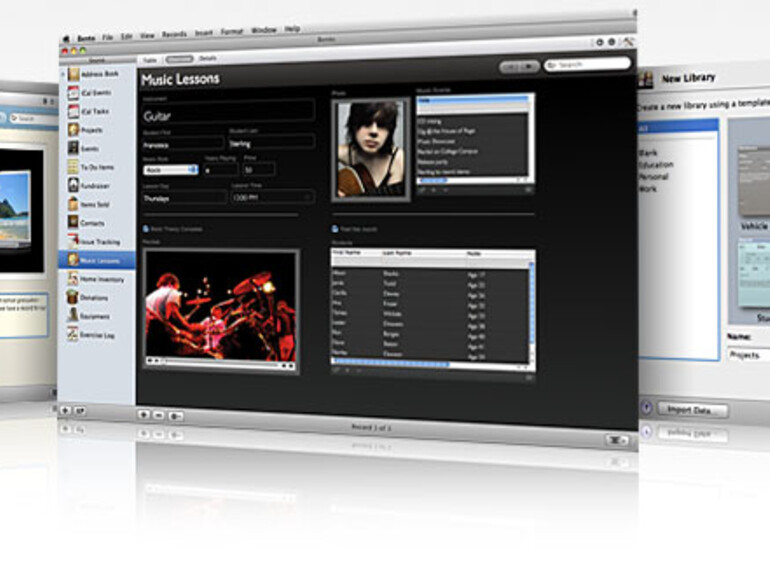
Task: Toggle the Basic Theory Complete checkbox
Action: (145, 229)
